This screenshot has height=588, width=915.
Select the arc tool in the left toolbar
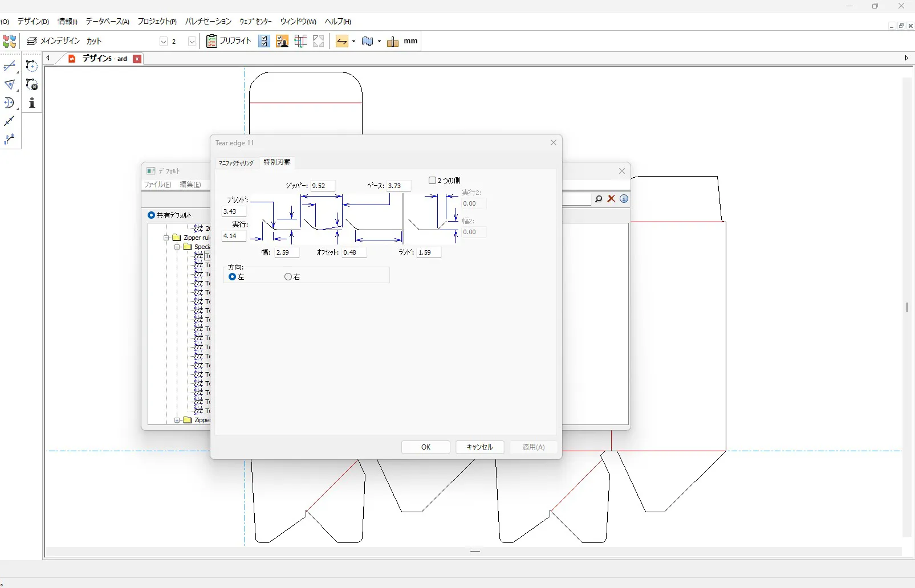[10, 103]
